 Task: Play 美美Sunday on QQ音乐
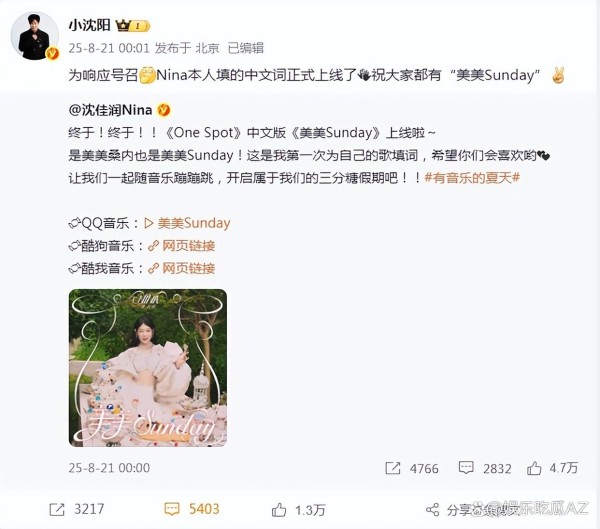click(x=188, y=223)
